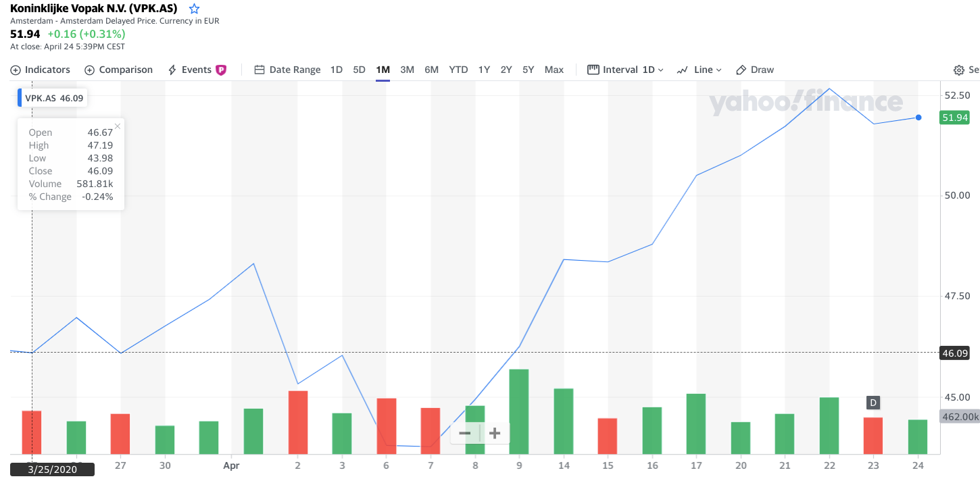This screenshot has height=483, width=980.
Task: Click the red volume bar for April 2
Action: pos(298,422)
